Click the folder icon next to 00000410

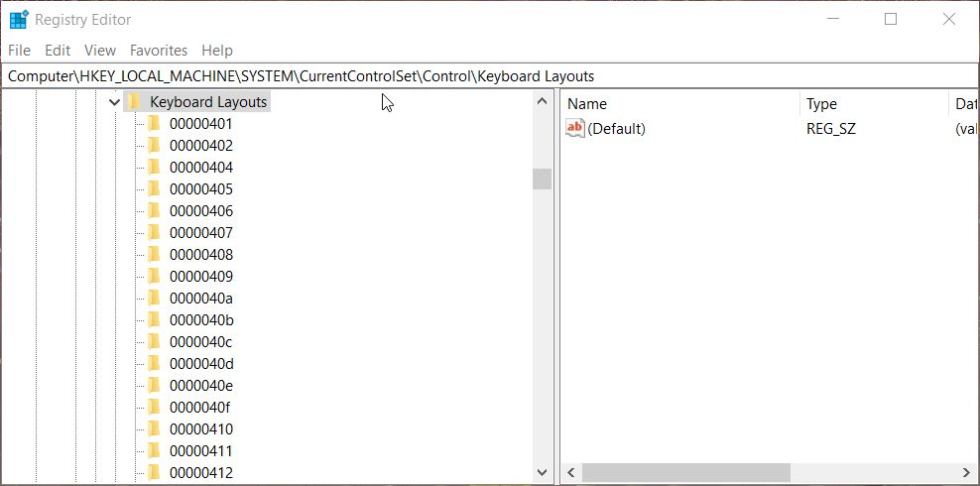[x=154, y=429]
